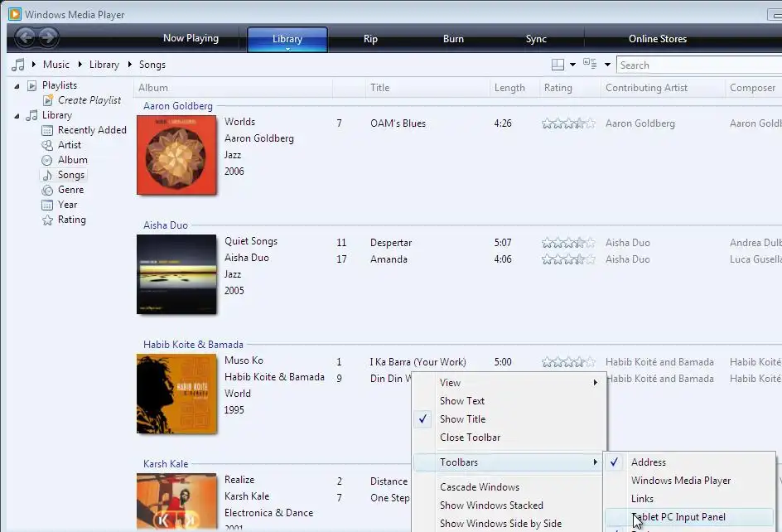
Task: Open the Aaron Goldberg Worlds album cover
Action: pos(176,155)
